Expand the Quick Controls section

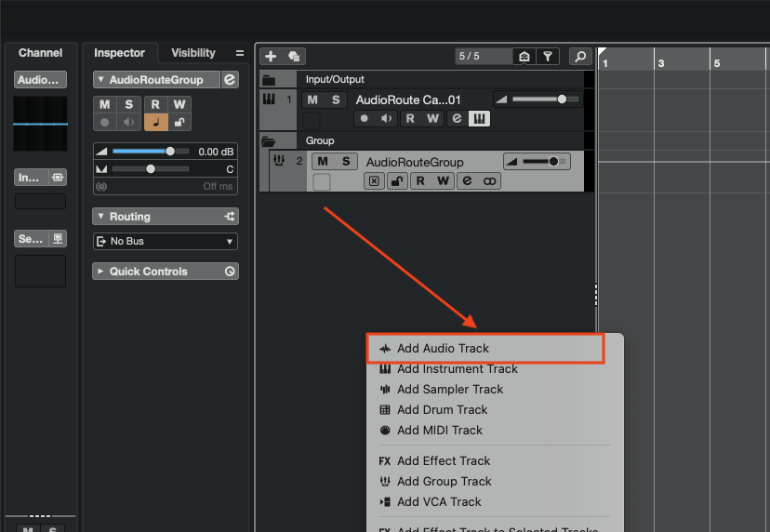coord(100,272)
